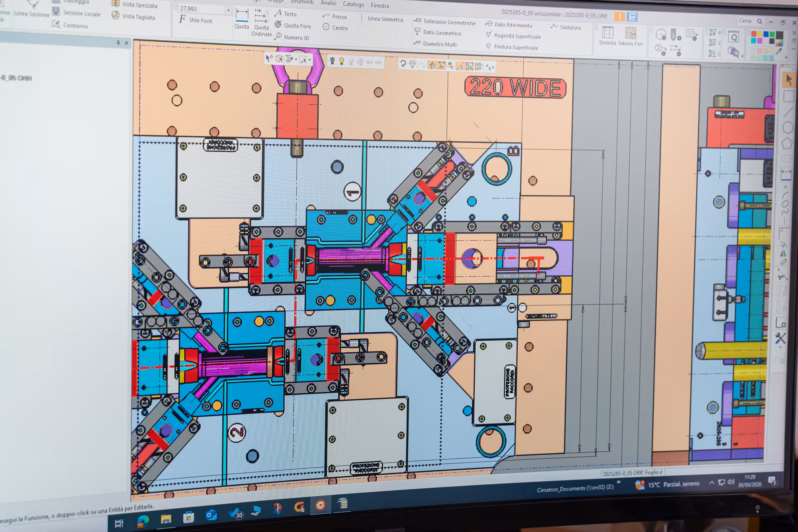The height and width of the screenshot is (532, 798).
Task: Select the blue color swatch
Action: [x=766, y=34]
